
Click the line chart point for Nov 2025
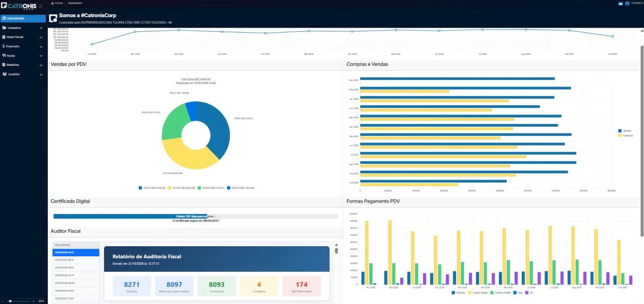[x=135, y=32]
